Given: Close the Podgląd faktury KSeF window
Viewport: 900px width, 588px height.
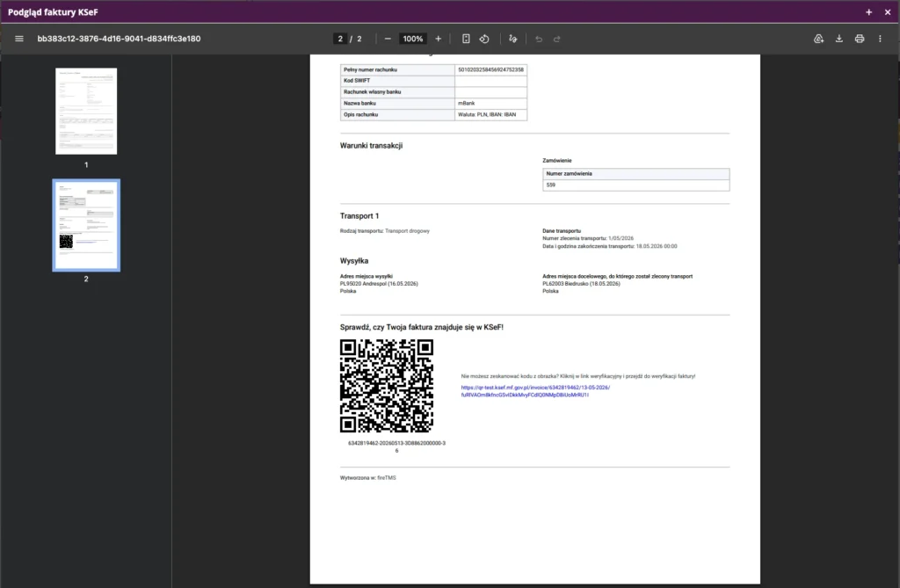Looking at the screenshot, I should coord(888,12).
